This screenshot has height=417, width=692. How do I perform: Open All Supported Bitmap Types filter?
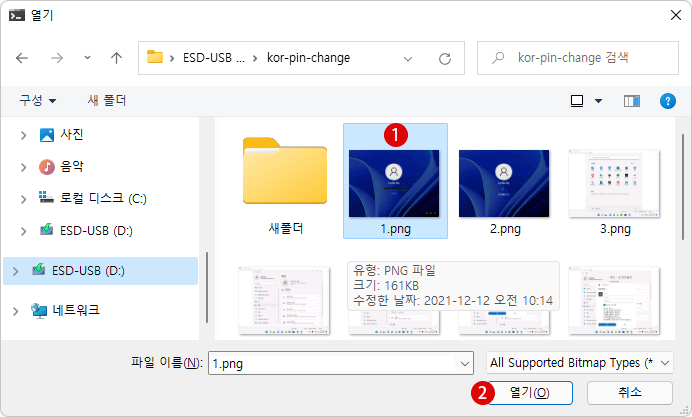pyautogui.click(x=580, y=363)
